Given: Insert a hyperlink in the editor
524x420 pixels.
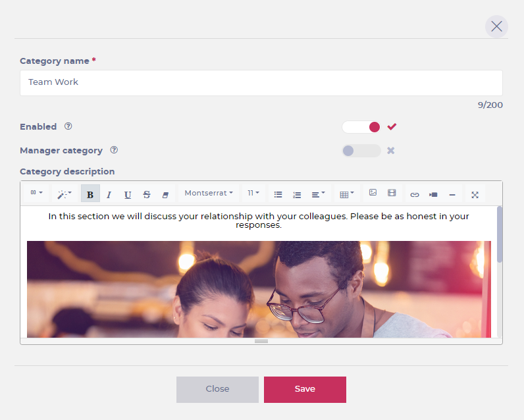Looking at the screenshot, I should point(415,194).
